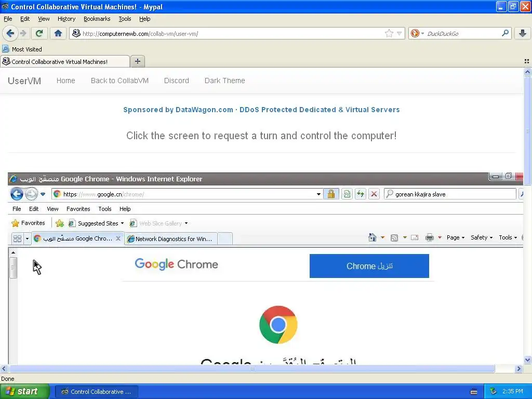Open Internet Explorer Help menu
Image resolution: width=532 pixels, height=399 pixels.
coord(125,209)
